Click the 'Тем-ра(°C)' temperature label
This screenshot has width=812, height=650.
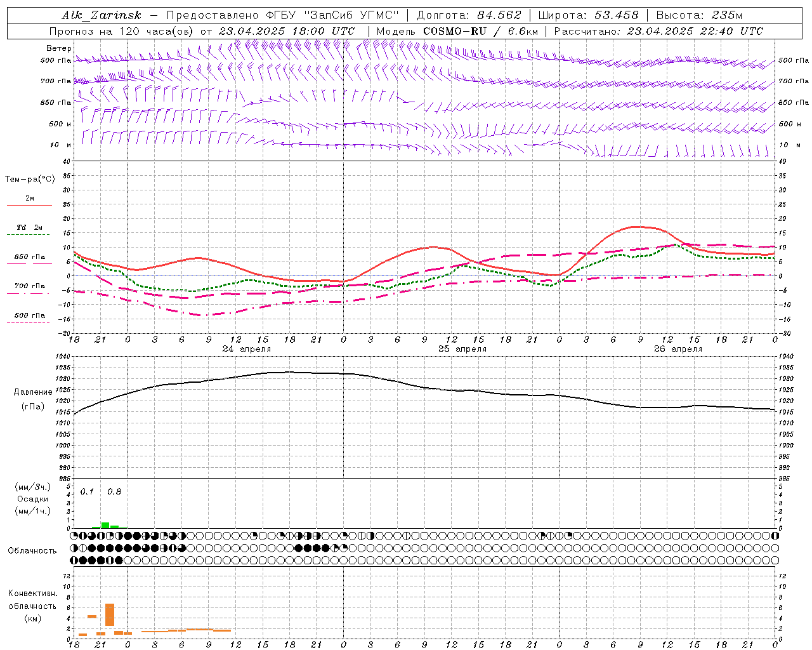click(x=30, y=180)
